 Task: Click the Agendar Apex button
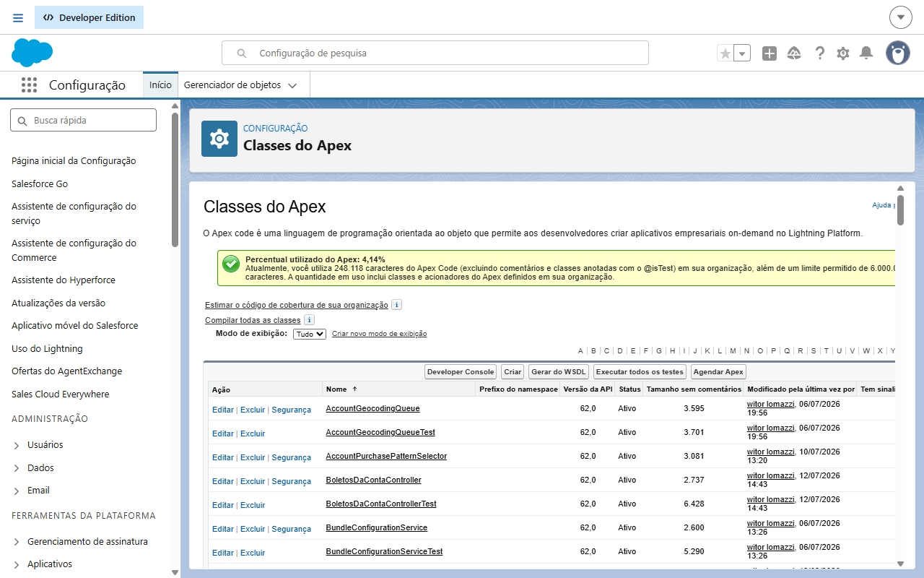[718, 372]
